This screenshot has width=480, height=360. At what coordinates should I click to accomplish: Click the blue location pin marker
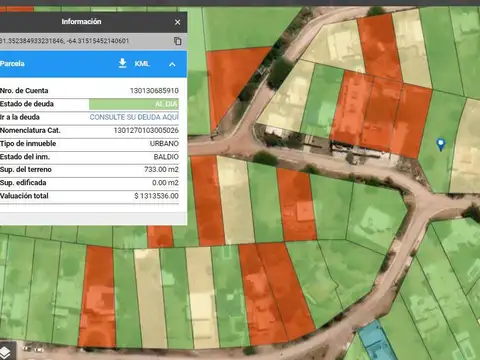coord(441,144)
